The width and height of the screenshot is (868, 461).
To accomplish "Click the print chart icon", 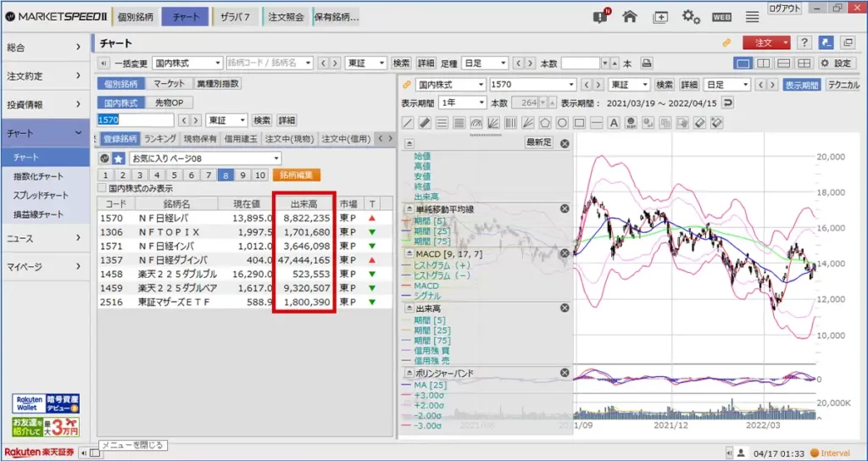I will 647,64.
